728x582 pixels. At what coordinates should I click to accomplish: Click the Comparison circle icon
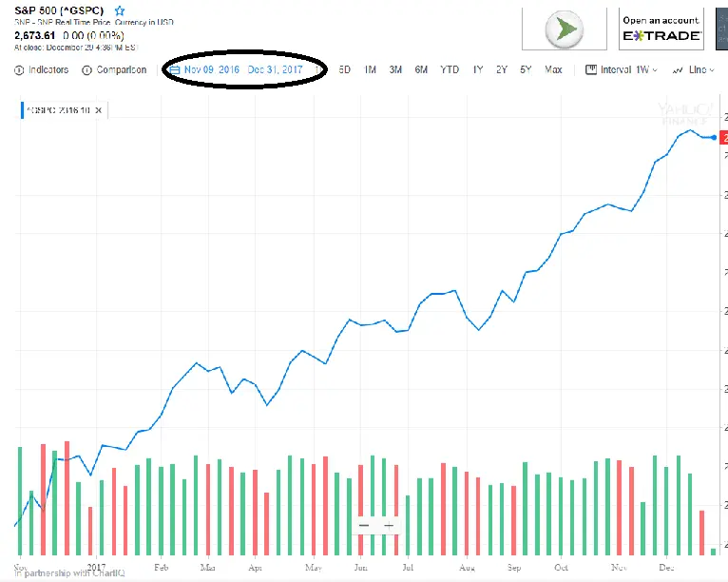click(x=87, y=69)
